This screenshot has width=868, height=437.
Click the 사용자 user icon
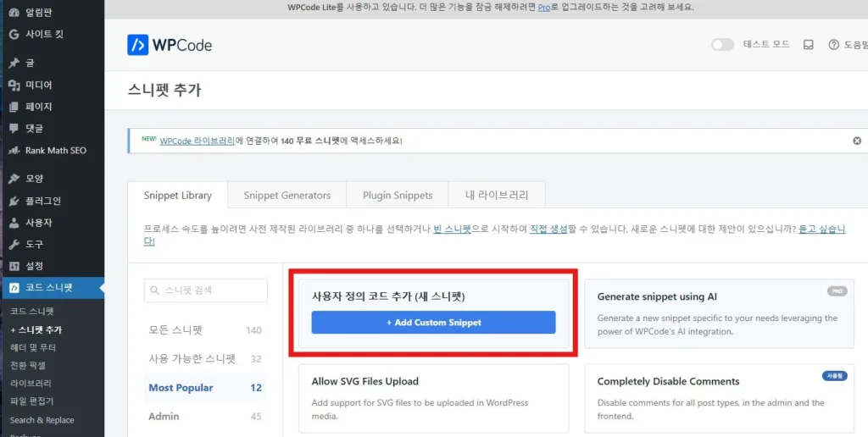14,223
